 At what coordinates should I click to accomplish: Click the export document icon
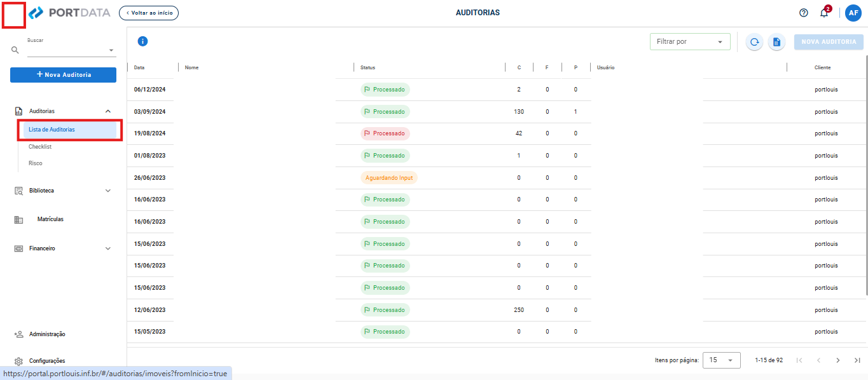point(776,42)
